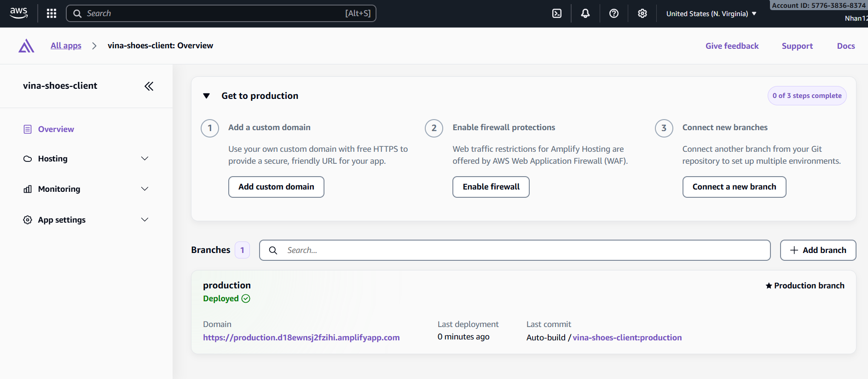The height and width of the screenshot is (379, 868).
Task: Open the AWS home logo
Action: pos(19,13)
